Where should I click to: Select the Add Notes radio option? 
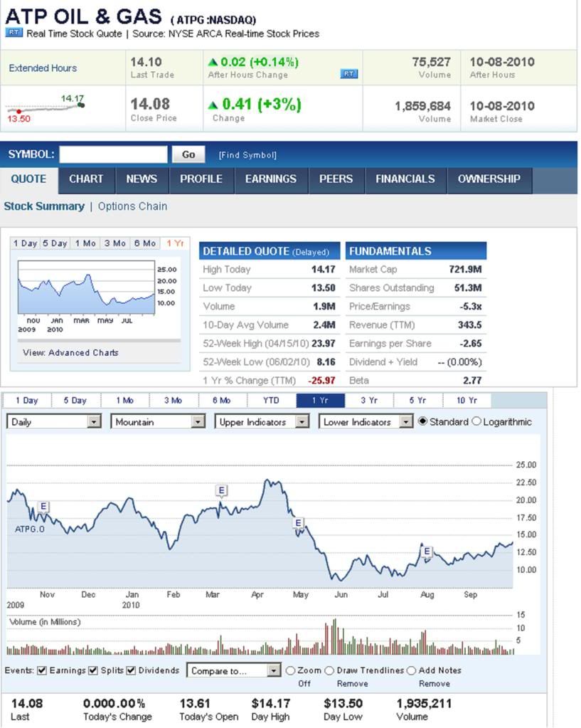[x=411, y=670]
